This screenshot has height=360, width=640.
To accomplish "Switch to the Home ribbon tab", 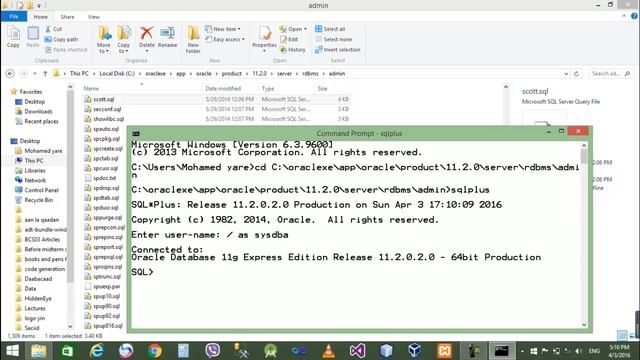I will pos(40,17).
